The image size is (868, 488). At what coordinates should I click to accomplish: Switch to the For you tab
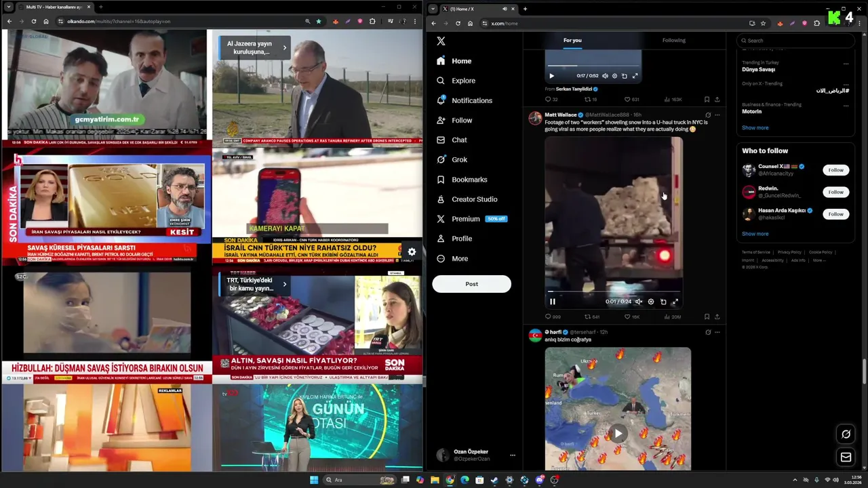point(572,40)
